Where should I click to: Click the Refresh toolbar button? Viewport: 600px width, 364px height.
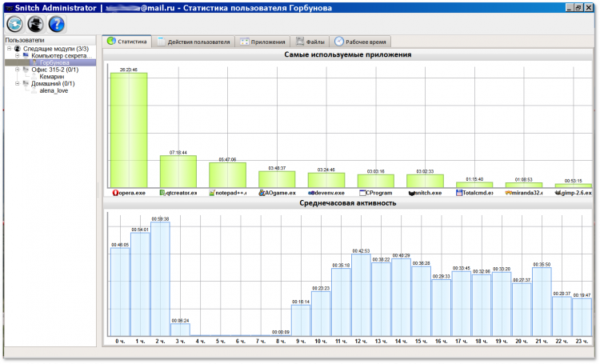[x=15, y=24]
